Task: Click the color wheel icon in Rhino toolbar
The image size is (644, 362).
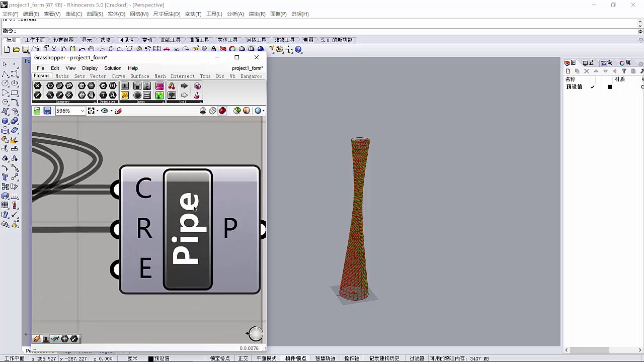Action: pyautogui.click(x=232, y=49)
